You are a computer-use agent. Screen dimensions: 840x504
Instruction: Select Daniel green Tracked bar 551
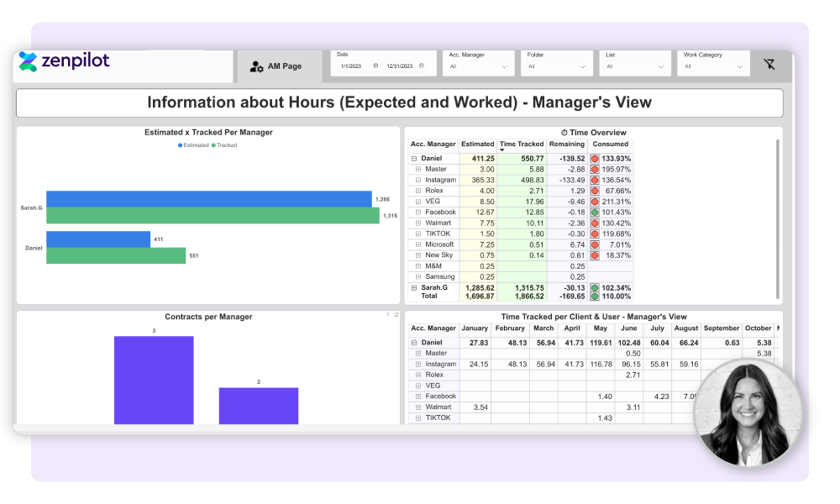click(116, 255)
